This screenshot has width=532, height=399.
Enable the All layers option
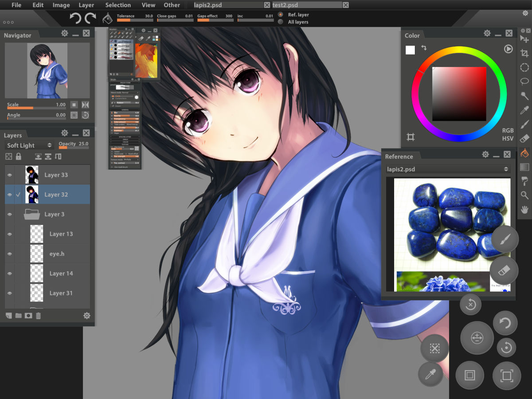tap(279, 21)
